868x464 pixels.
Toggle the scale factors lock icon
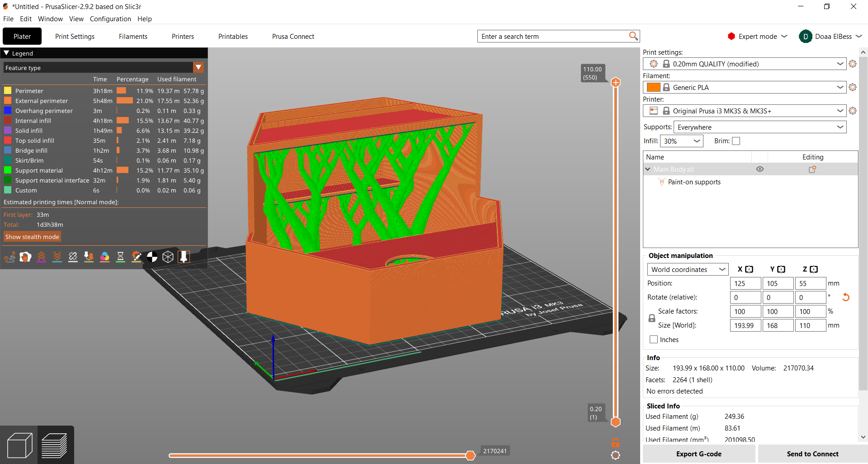(652, 318)
